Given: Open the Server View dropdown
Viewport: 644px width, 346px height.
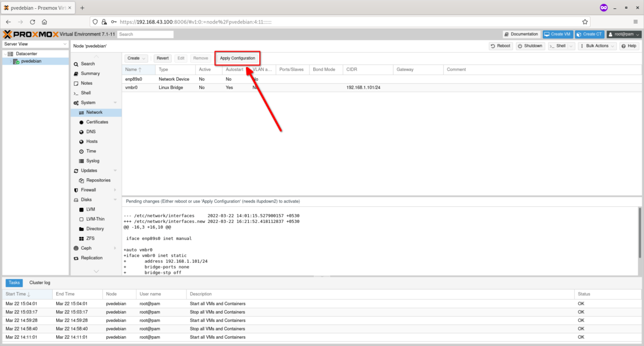Looking at the screenshot, I should [x=35, y=44].
